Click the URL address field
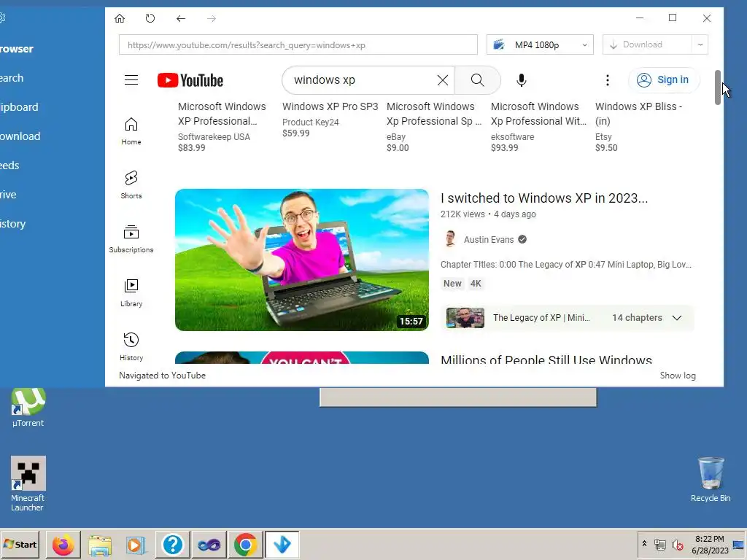The width and height of the screenshot is (747, 560). pyautogui.click(x=298, y=44)
